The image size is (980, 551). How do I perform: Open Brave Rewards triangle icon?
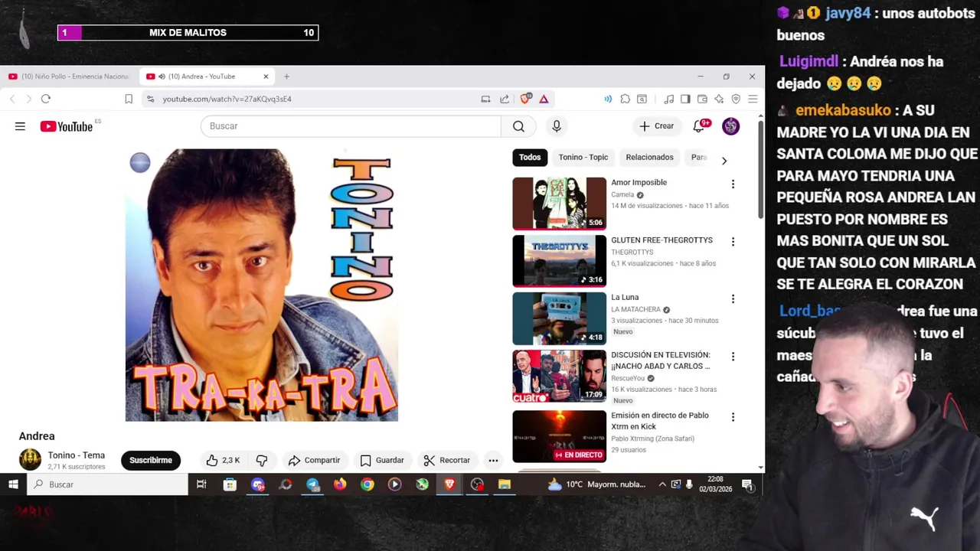coord(544,99)
